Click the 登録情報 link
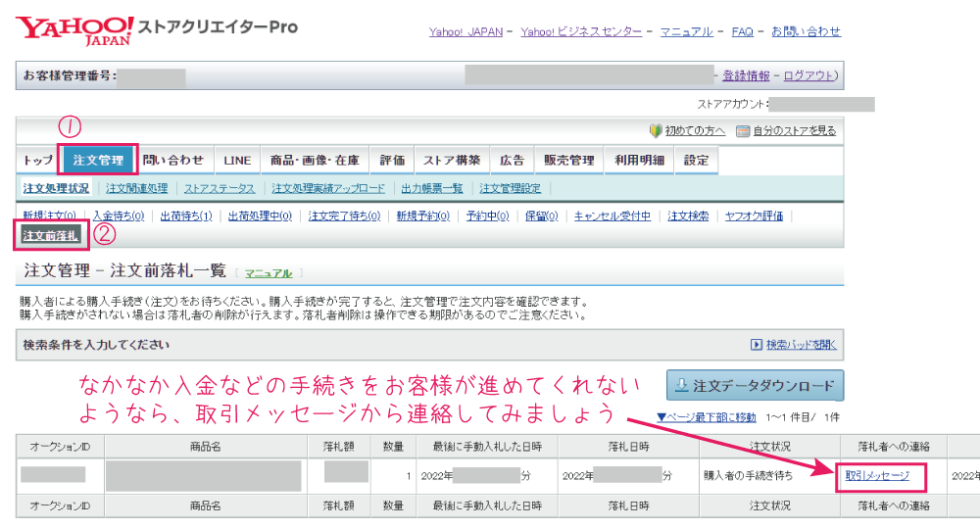 pyautogui.click(x=746, y=75)
